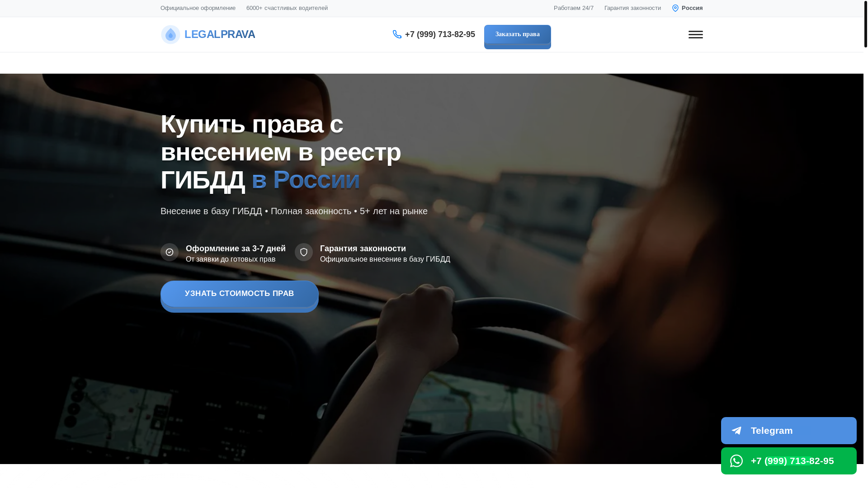Click 'Официальное оформление' top bar text
This screenshot has height=488, width=868.
(x=198, y=8)
